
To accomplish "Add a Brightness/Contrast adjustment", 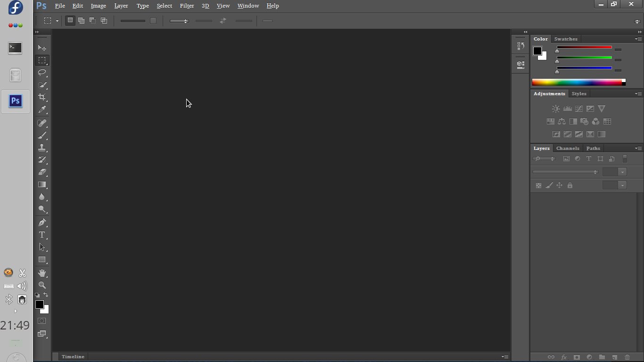I will click(556, 109).
